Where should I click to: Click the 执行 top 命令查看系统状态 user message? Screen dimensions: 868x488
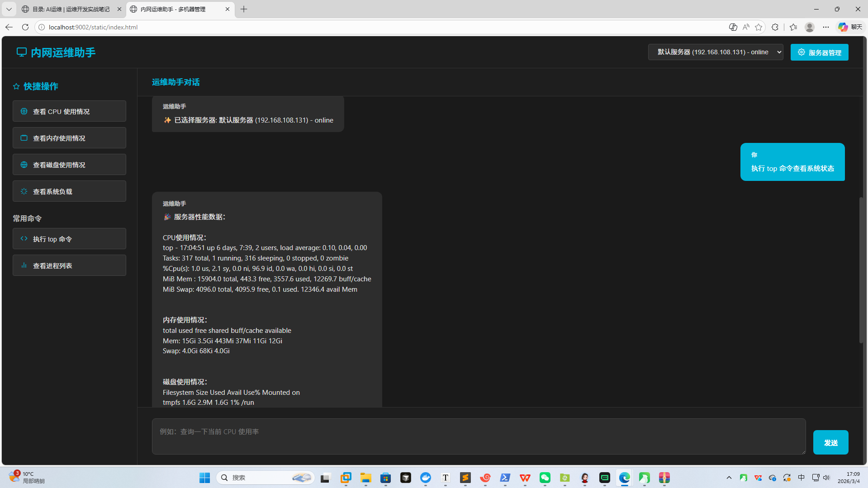click(792, 162)
